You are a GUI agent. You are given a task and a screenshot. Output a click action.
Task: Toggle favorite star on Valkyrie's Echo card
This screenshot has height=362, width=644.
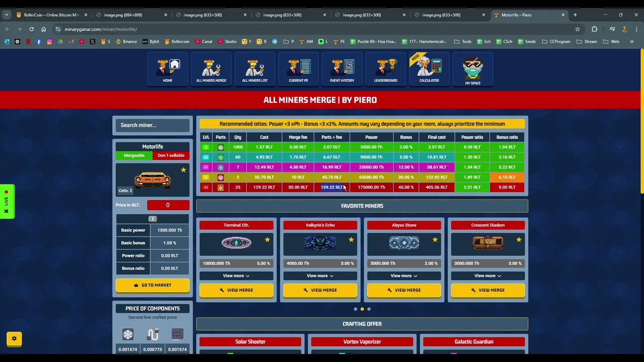tap(351, 240)
